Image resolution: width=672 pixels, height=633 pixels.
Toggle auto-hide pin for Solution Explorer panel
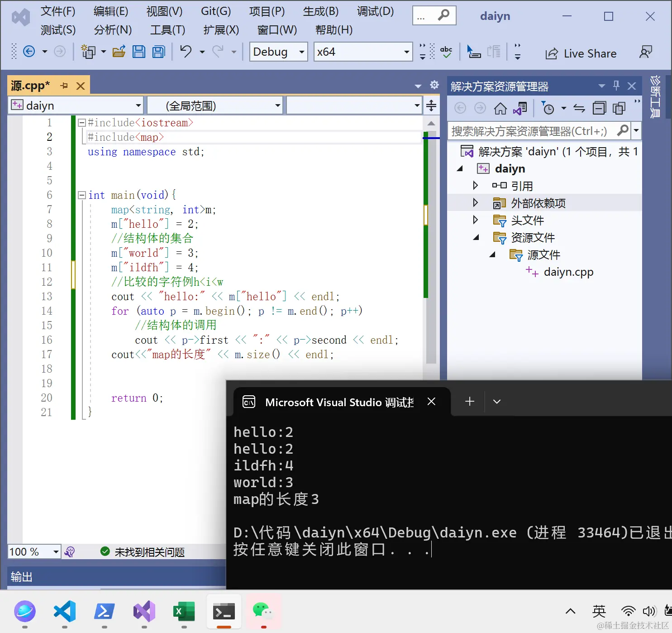[x=616, y=85]
